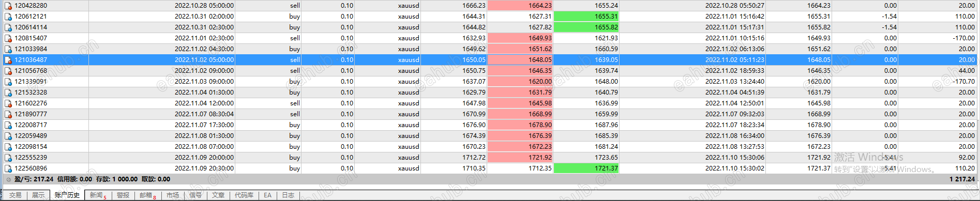Click the order icon for ticket 120614114

tap(8, 27)
